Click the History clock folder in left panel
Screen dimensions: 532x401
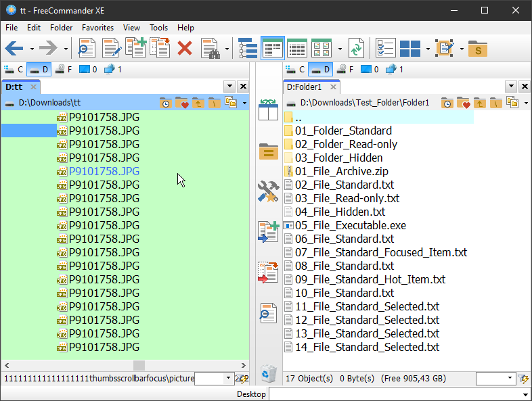tap(165, 103)
